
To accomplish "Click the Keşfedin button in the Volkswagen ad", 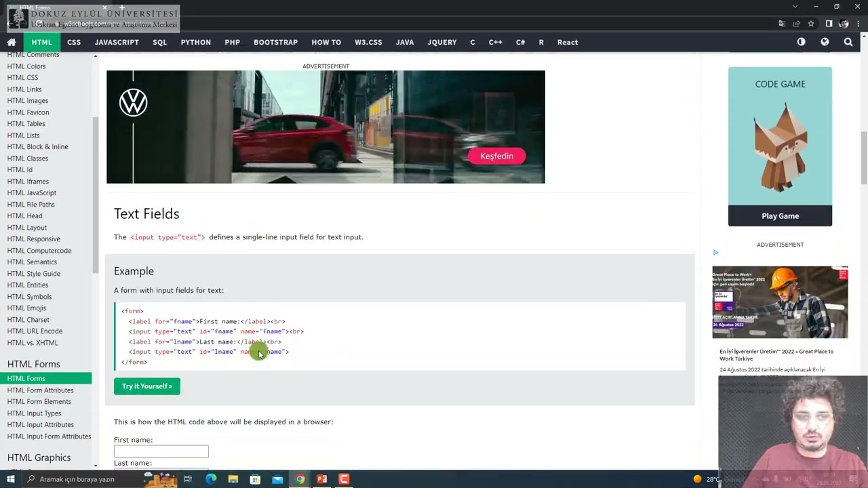I will [496, 156].
